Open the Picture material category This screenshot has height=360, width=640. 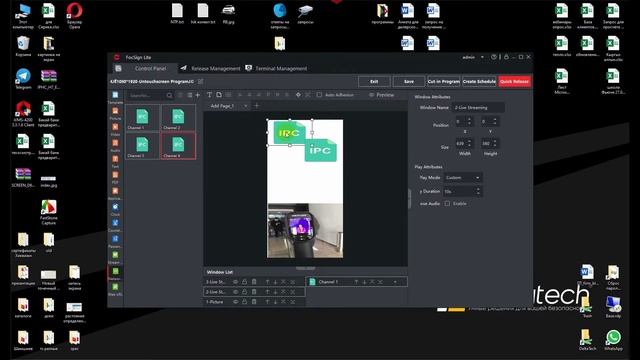[115, 113]
